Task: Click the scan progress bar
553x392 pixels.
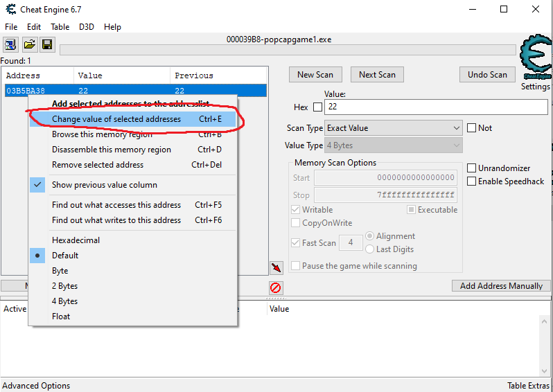Action: click(288, 50)
